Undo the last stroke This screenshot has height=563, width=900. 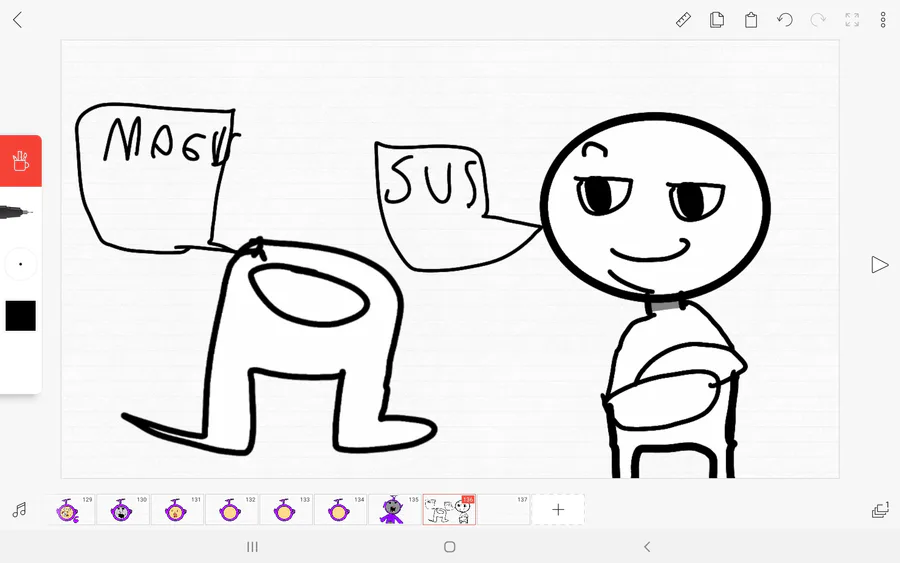pos(785,20)
